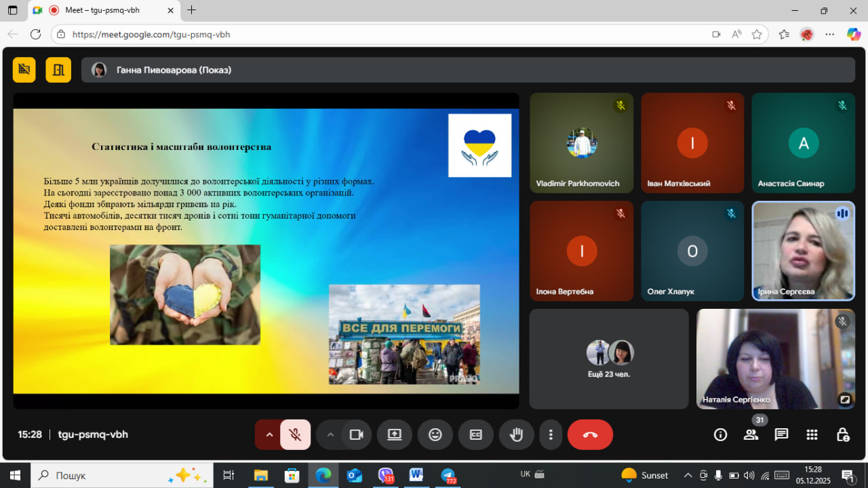Image resolution: width=868 pixels, height=488 pixels.
Task: Open a new browser tab
Action: [192, 10]
